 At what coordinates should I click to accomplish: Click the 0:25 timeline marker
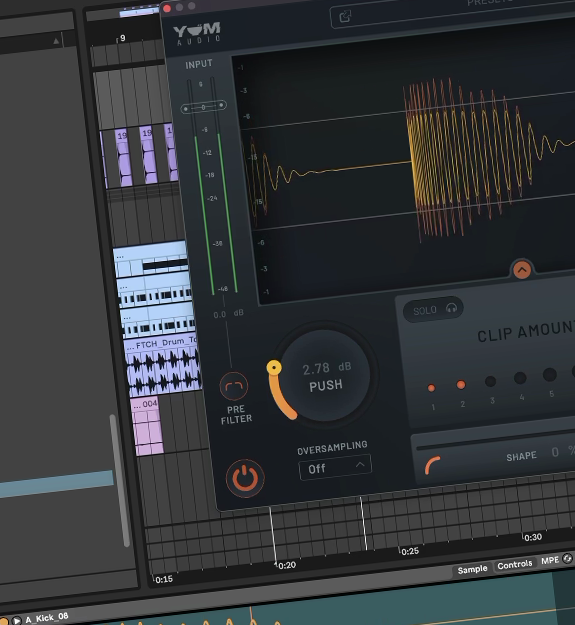coord(410,551)
